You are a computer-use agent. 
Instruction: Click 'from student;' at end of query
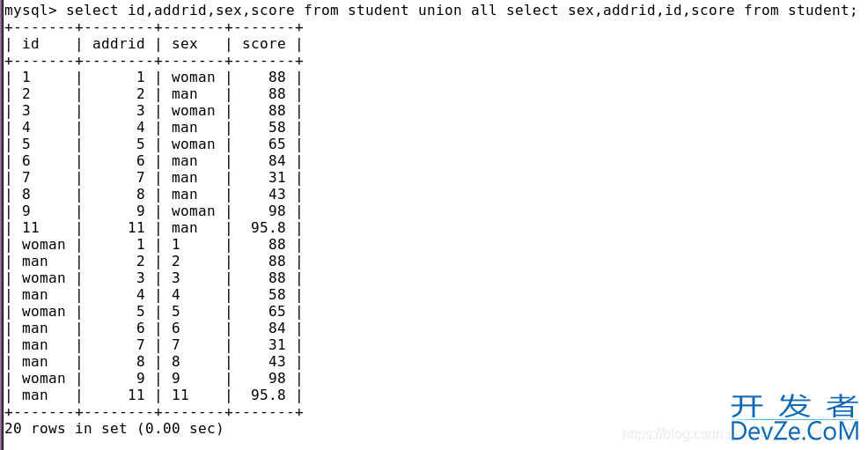click(x=800, y=11)
